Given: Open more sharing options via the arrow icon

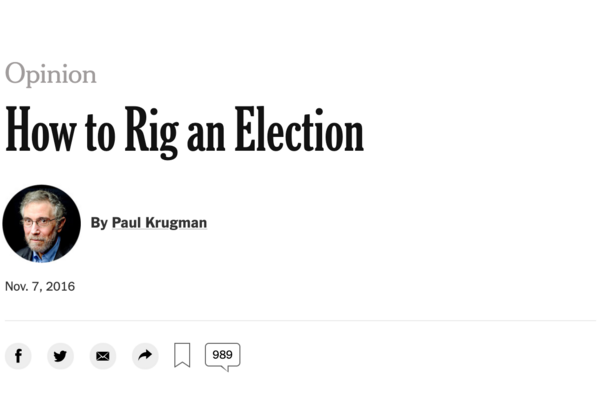Looking at the screenshot, I should coord(145,356).
